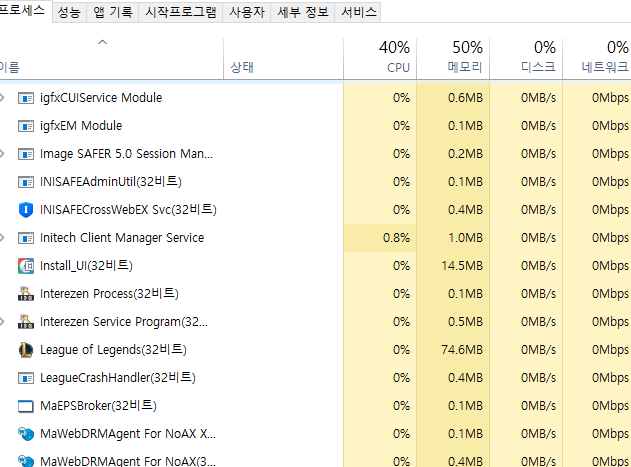This screenshot has height=467, width=631.
Task: Open the 서비스 tab
Action: coord(359,12)
